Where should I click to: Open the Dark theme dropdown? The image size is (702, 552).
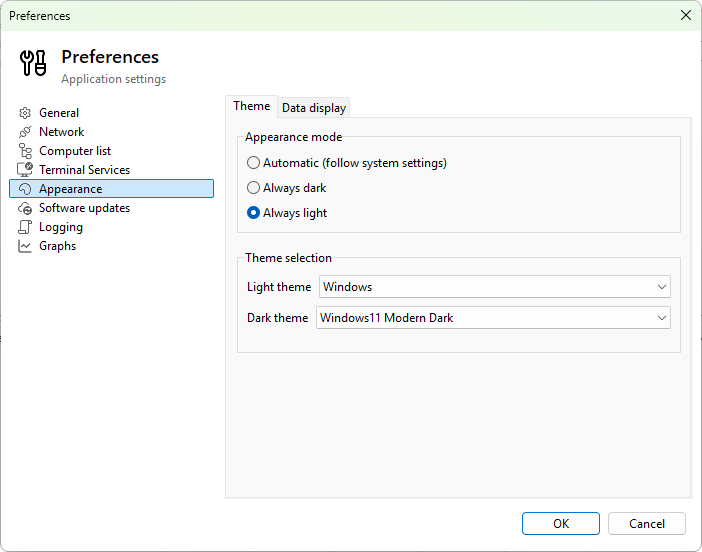point(493,317)
